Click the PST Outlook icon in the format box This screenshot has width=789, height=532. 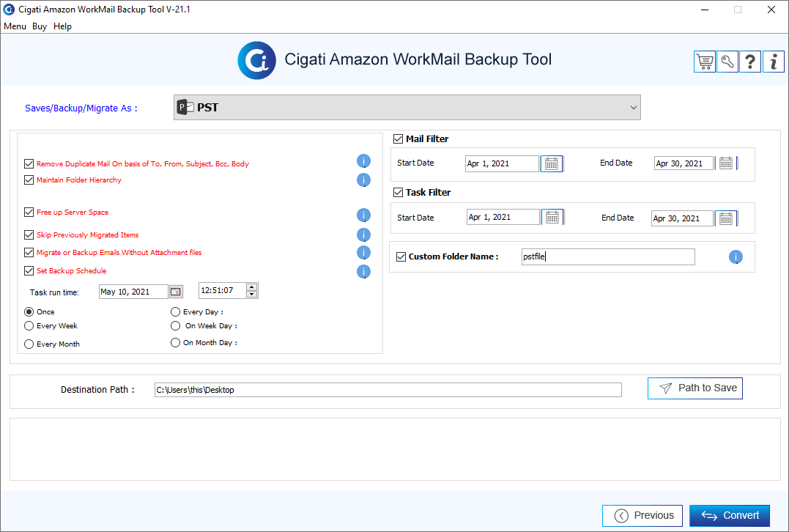(x=185, y=107)
